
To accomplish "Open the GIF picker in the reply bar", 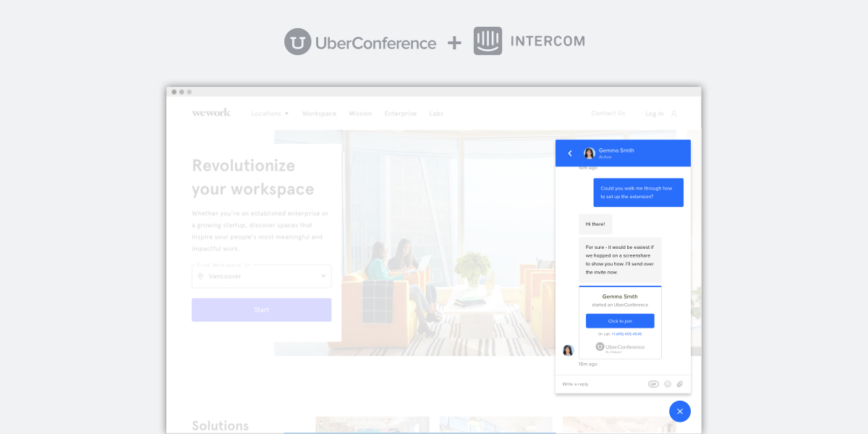I will (653, 384).
